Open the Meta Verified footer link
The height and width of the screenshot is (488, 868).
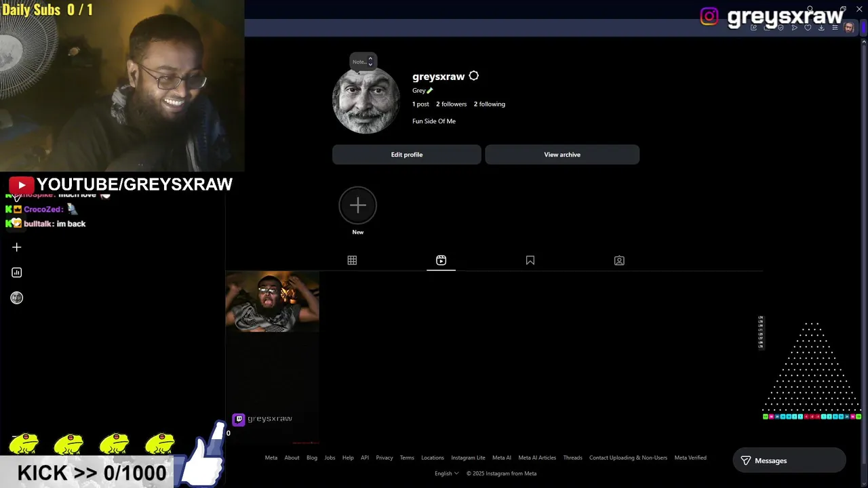690,457
